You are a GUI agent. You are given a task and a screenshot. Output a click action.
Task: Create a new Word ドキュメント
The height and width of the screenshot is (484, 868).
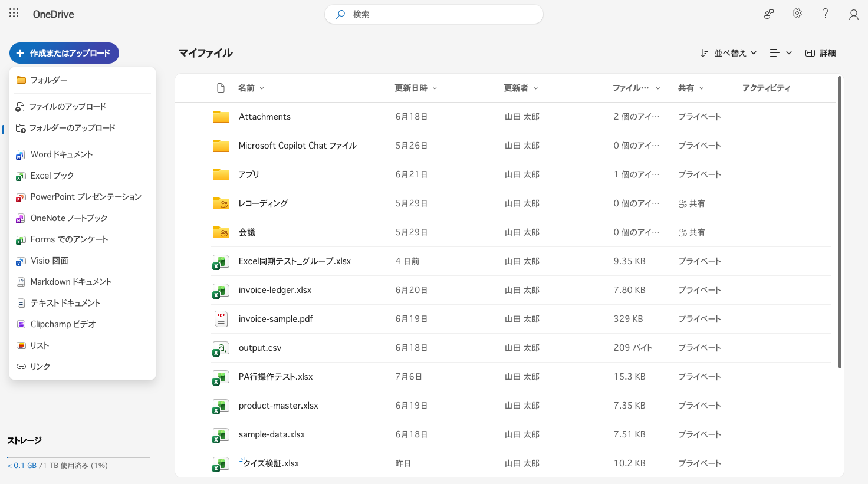click(x=83, y=154)
